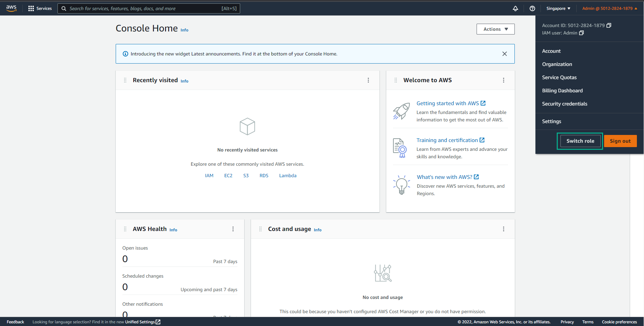Click the Scheduled changes count
Viewport: 644px width, 326px height.
coord(125,287)
